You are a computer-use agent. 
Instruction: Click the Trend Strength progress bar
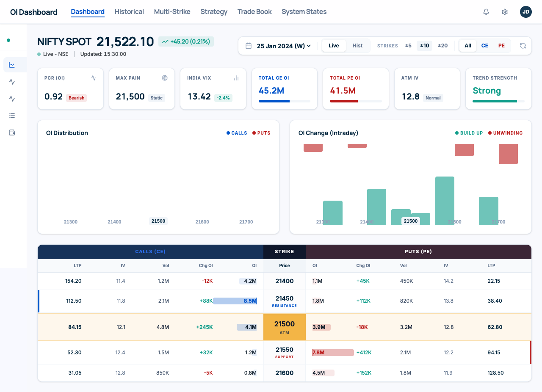click(498, 101)
